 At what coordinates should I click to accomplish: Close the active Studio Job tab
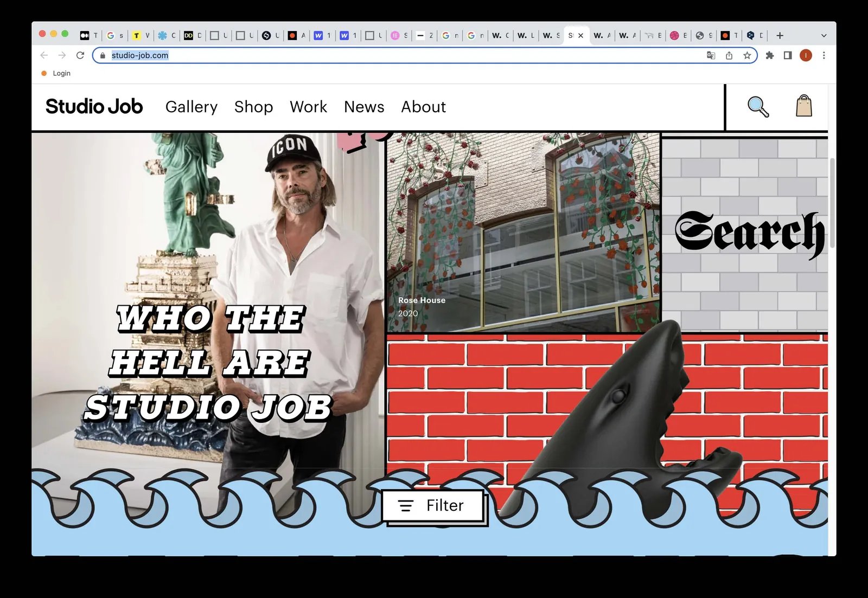pos(580,35)
